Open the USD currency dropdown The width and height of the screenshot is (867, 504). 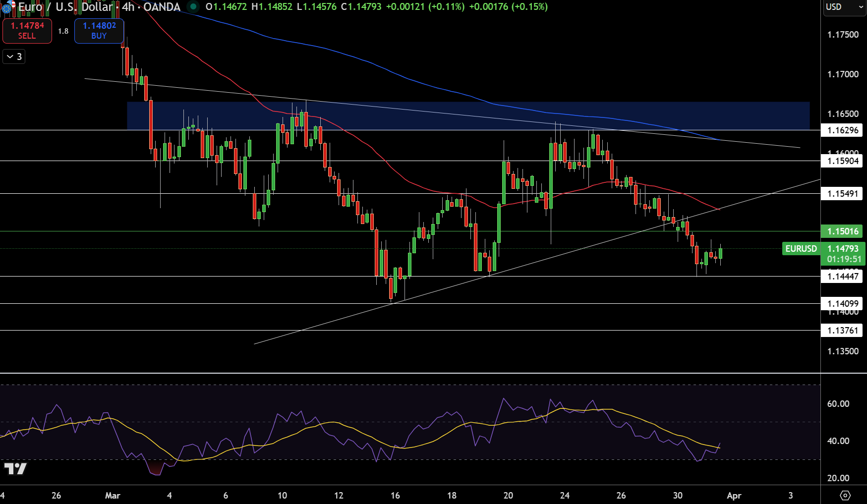pos(844,7)
